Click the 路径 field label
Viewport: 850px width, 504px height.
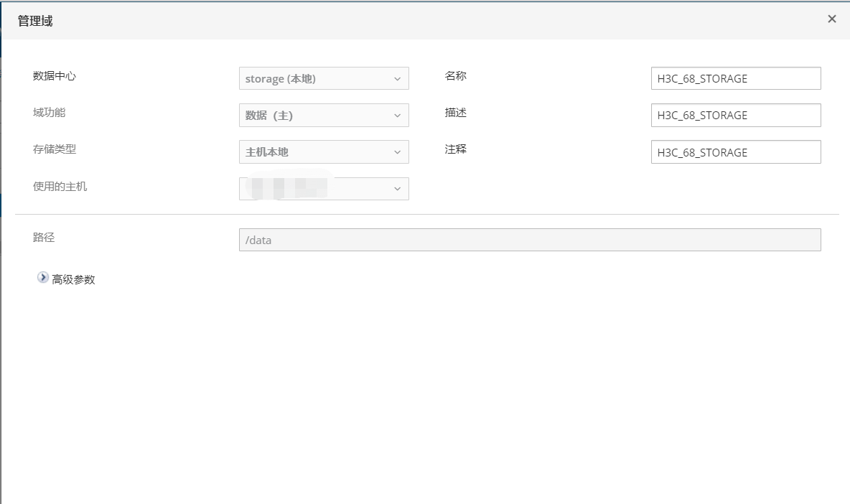click(44, 238)
